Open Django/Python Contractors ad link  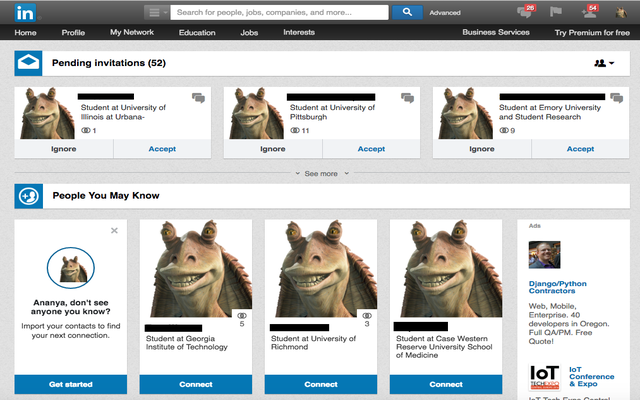click(x=558, y=287)
